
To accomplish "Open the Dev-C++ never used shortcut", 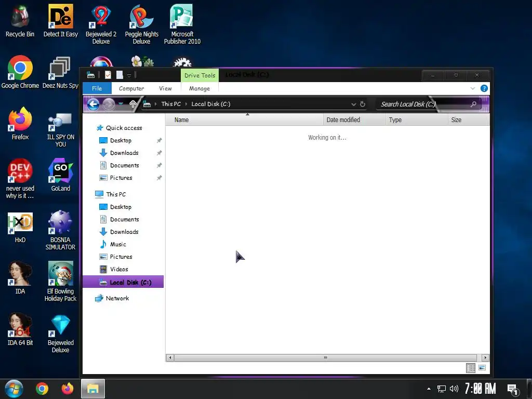I will (x=20, y=179).
